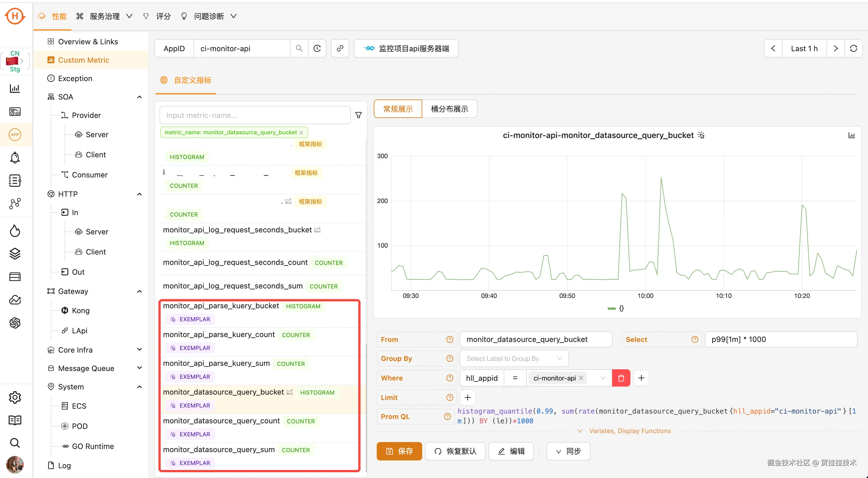Click the flame icon in left sidebar
The image size is (868, 478).
pyautogui.click(x=15, y=231)
